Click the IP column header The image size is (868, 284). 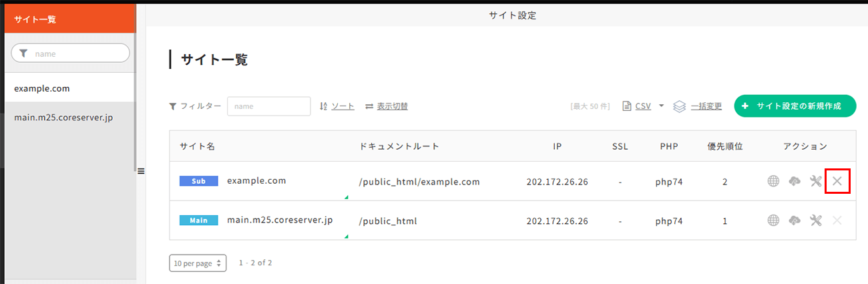point(557,146)
